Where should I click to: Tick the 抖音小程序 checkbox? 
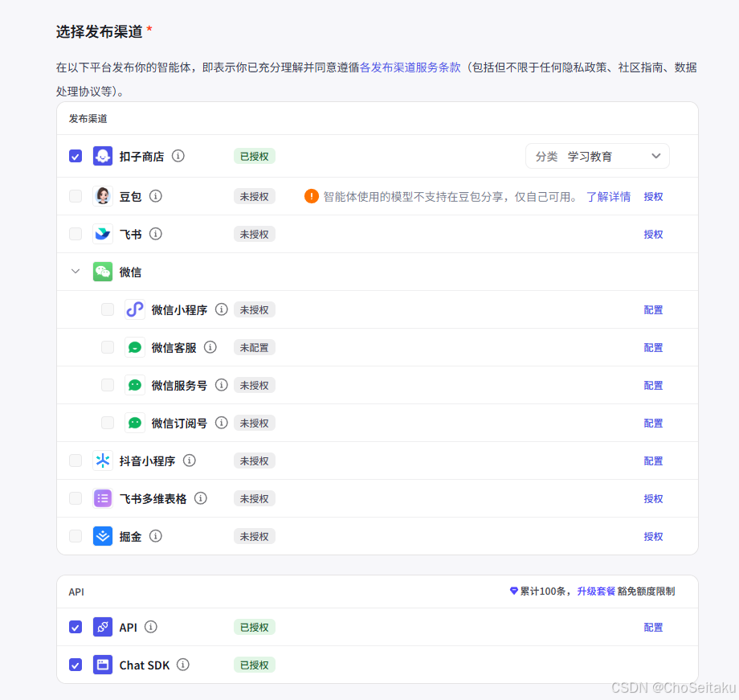coord(76,461)
